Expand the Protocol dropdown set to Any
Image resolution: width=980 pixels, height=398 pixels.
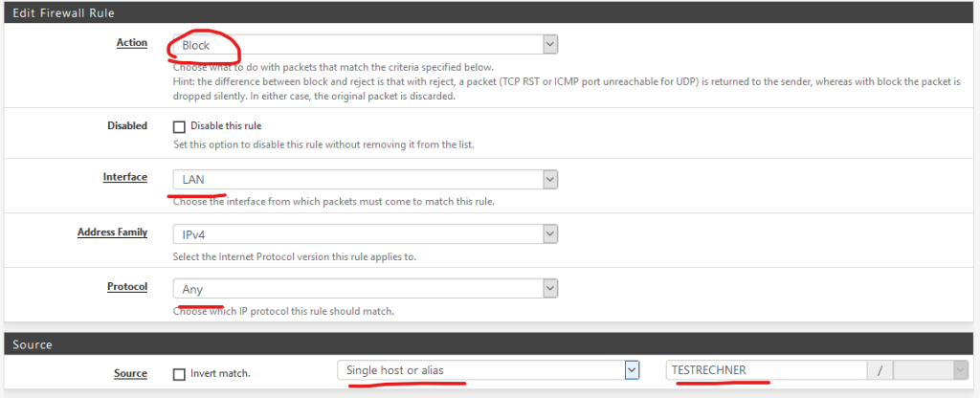click(x=365, y=289)
